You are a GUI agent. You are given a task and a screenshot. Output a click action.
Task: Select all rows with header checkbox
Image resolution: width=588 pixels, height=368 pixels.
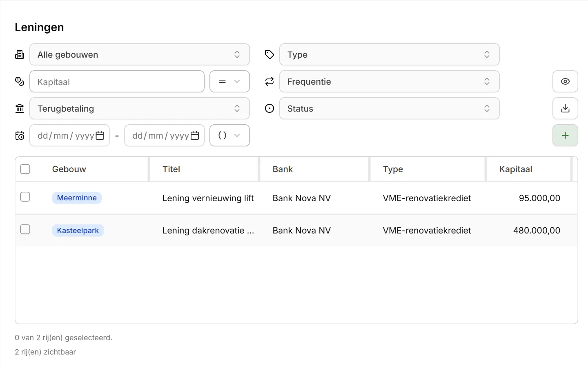[x=25, y=169]
